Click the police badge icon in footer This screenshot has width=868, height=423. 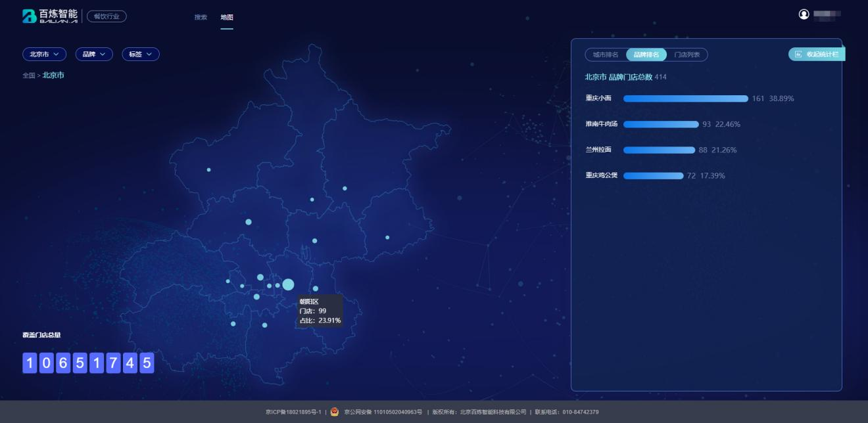[335, 412]
